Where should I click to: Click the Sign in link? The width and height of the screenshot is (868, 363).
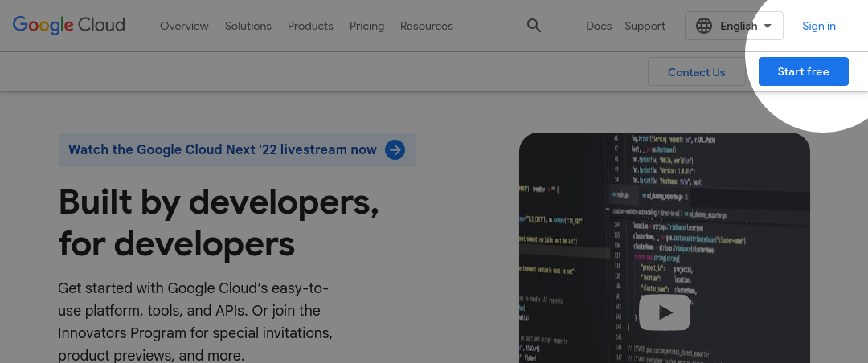[819, 26]
